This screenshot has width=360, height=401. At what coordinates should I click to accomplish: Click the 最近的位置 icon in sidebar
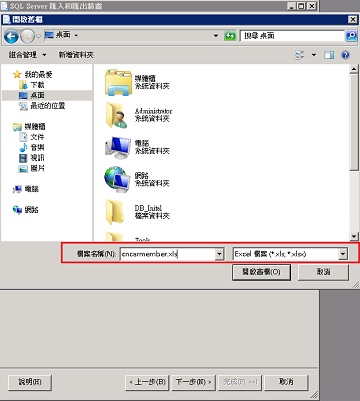(x=23, y=106)
